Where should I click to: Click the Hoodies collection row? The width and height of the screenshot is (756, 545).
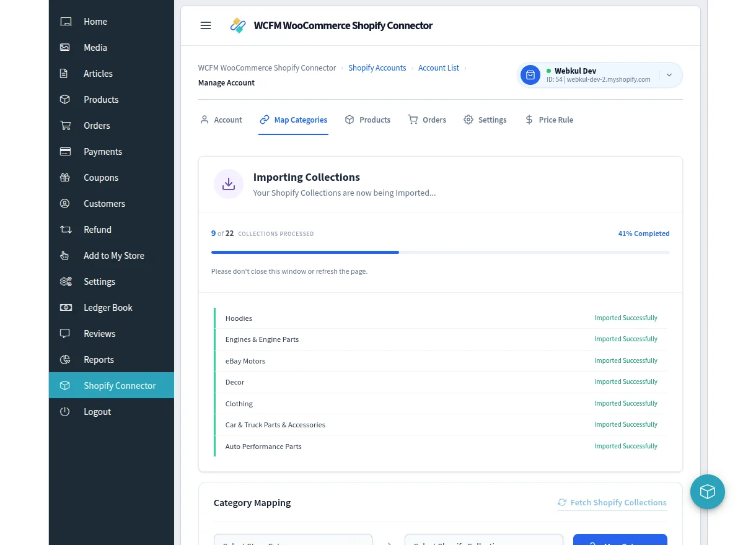[441, 318]
